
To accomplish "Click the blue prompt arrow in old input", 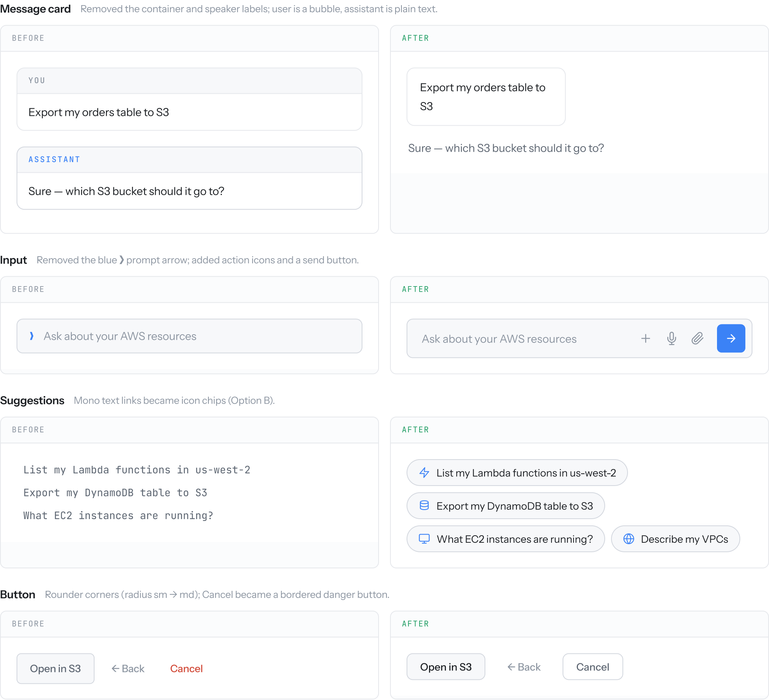I will pyautogui.click(x=32, y=336).
